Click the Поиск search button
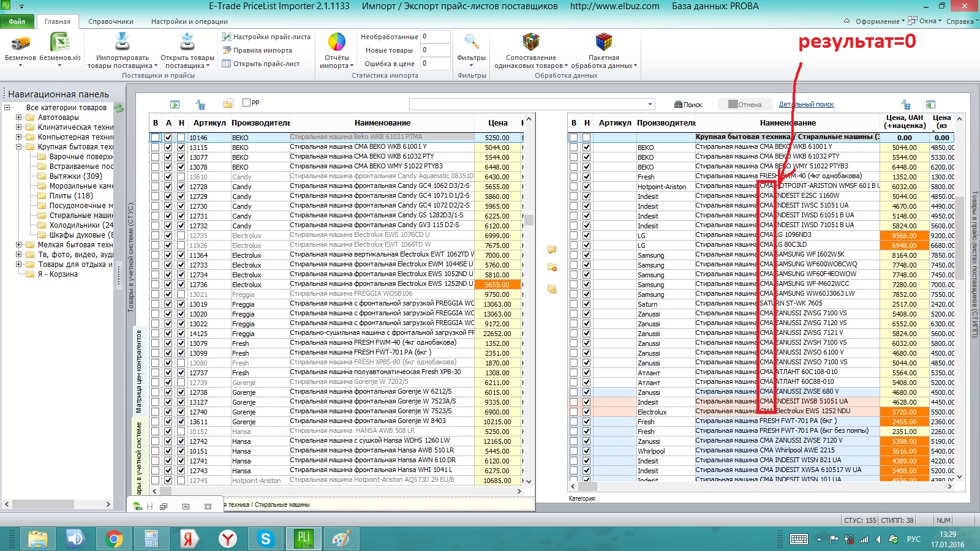The height and width of the screenshot is (551, 980). (x=688, y=105)
